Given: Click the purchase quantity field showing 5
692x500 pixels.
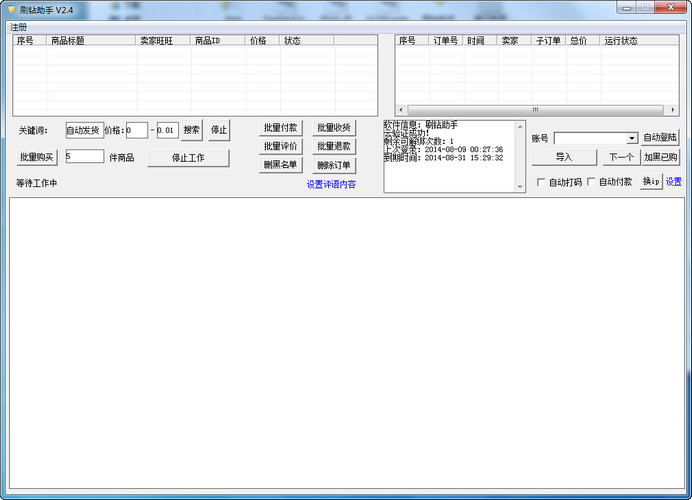Looking at the screenshot, I should click(x=84, y=156).
